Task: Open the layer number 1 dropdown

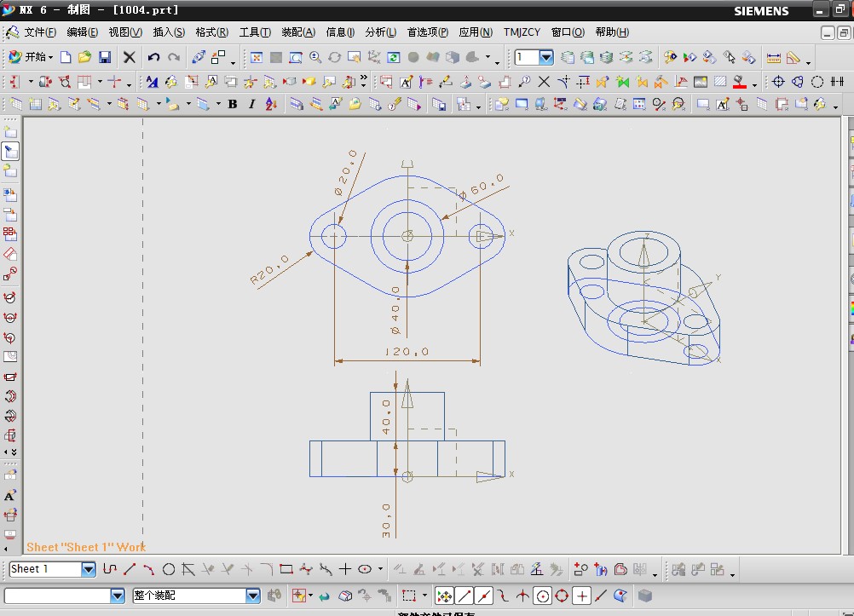Action: (x=546, y=57)
